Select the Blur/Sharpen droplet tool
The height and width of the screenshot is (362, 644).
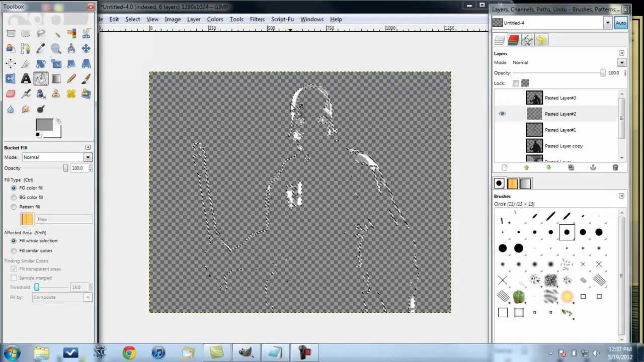[11, 109]
